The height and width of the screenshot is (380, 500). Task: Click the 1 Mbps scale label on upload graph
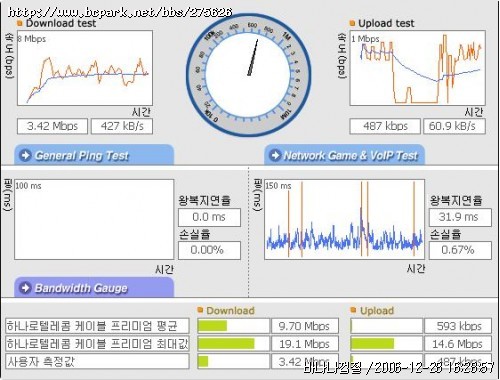365,39
